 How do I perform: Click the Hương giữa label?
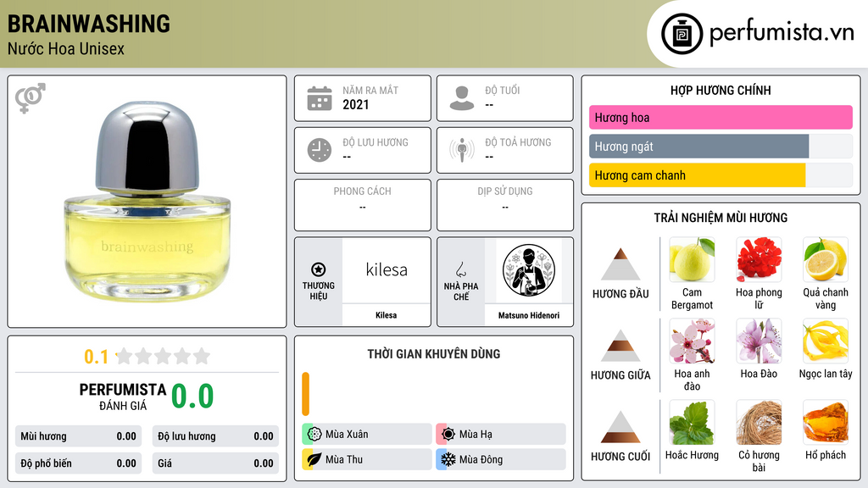coord(620,375)
